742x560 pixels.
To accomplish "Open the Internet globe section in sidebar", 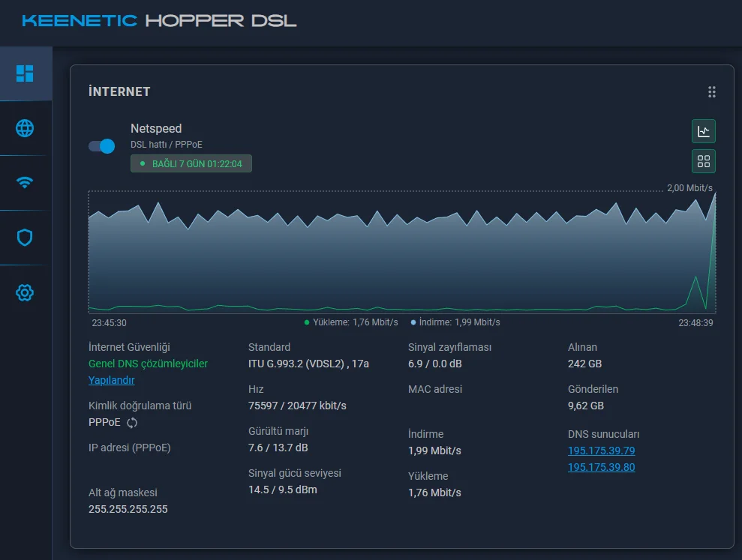I will click(x=25, y=128).
